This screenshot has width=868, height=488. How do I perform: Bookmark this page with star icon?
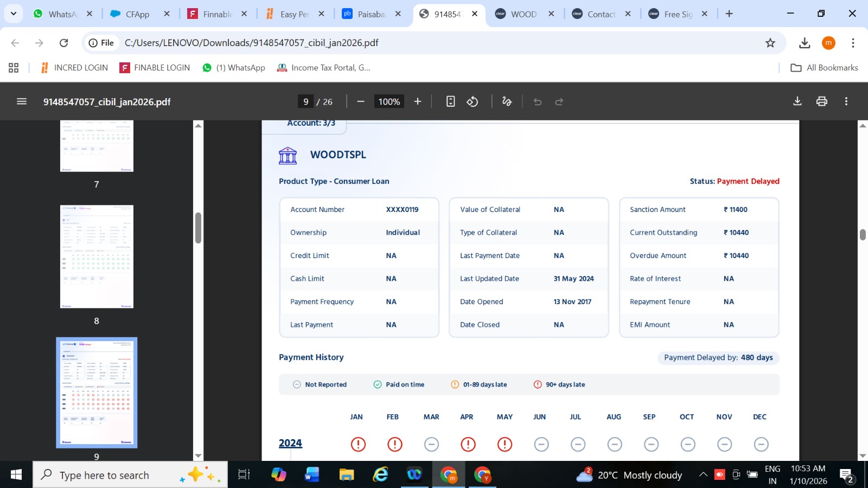(770, 43)
